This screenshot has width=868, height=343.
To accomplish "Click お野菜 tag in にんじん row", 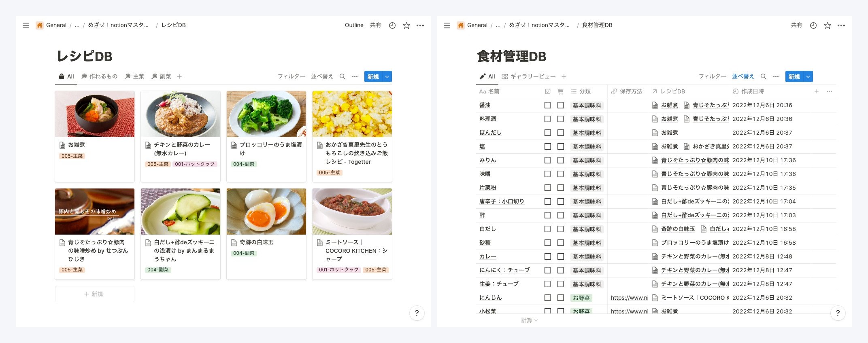I will click(581, 298).
